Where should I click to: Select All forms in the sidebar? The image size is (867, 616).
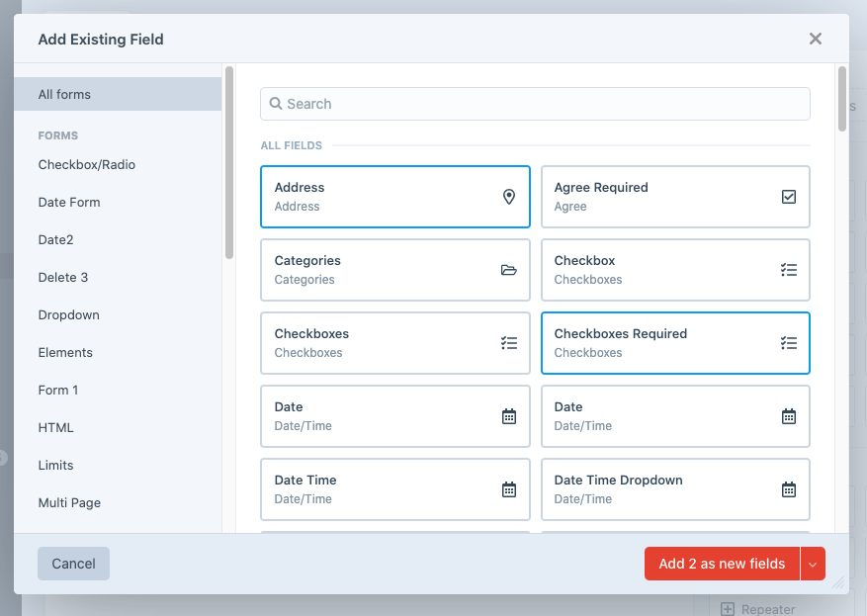pyautogui.click(x=118, y=94)
